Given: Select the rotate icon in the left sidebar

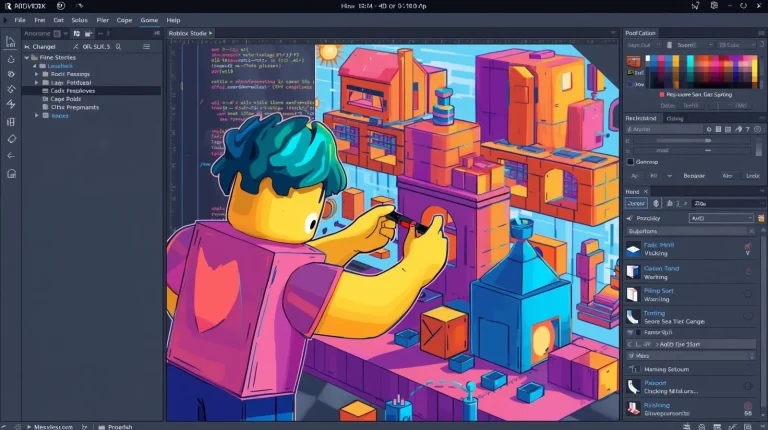Looking at the screenshot, I should point(11,89).
